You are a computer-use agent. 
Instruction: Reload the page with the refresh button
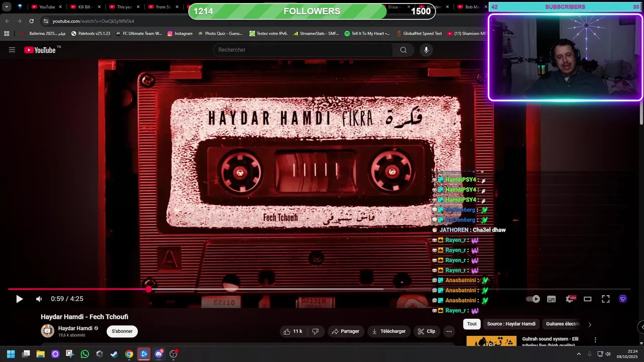point(31,21)
